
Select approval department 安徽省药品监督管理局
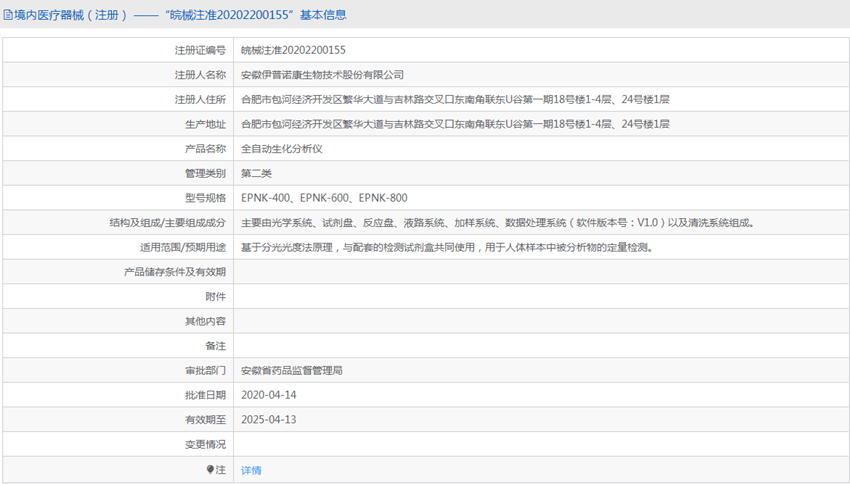click(x=292, y=370)
